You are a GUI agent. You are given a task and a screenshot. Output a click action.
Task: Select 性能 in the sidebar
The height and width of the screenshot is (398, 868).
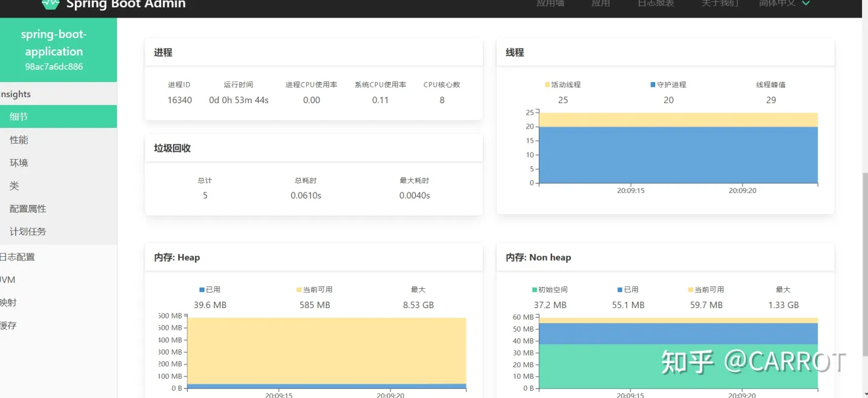point(19,139)
